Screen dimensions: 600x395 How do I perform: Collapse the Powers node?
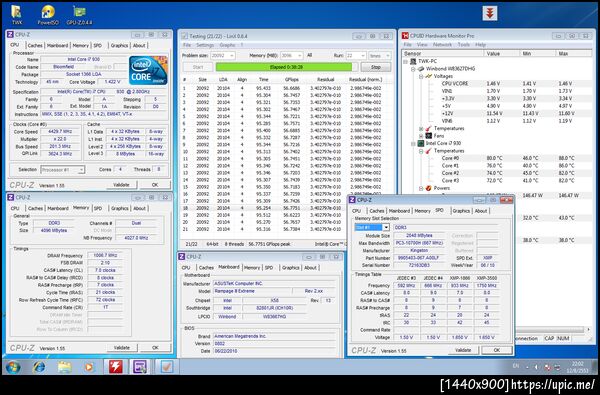[421, 188]
